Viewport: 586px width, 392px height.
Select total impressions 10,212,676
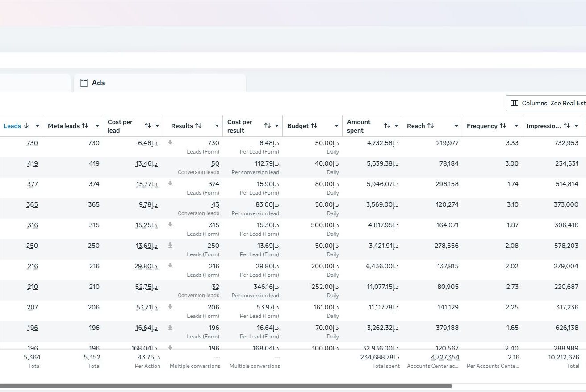(564, 358)
